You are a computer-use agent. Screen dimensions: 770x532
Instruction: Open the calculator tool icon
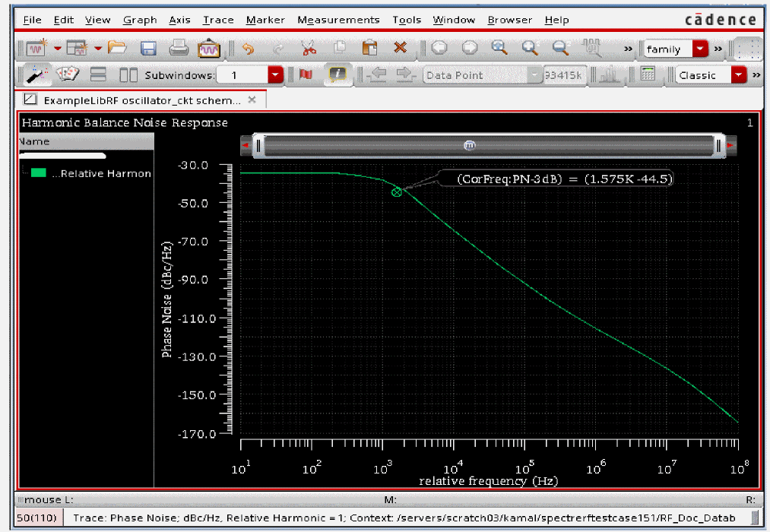click(648, 74)
